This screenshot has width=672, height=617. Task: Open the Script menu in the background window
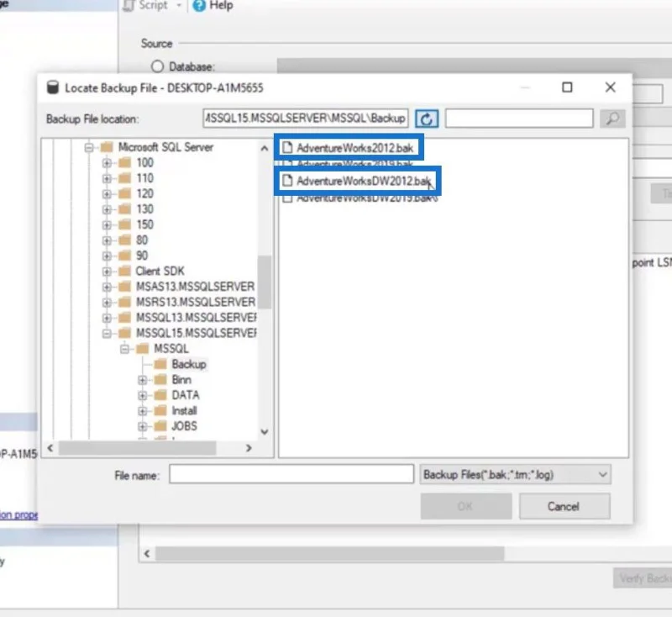146,6
